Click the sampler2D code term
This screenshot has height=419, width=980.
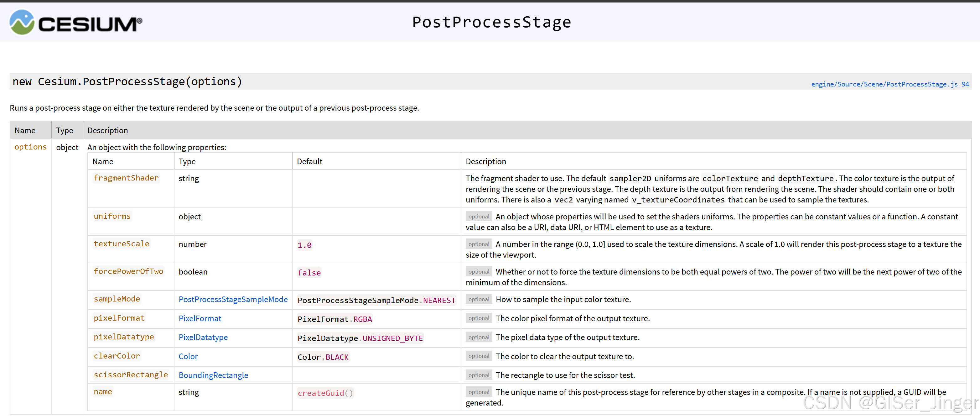630,179
